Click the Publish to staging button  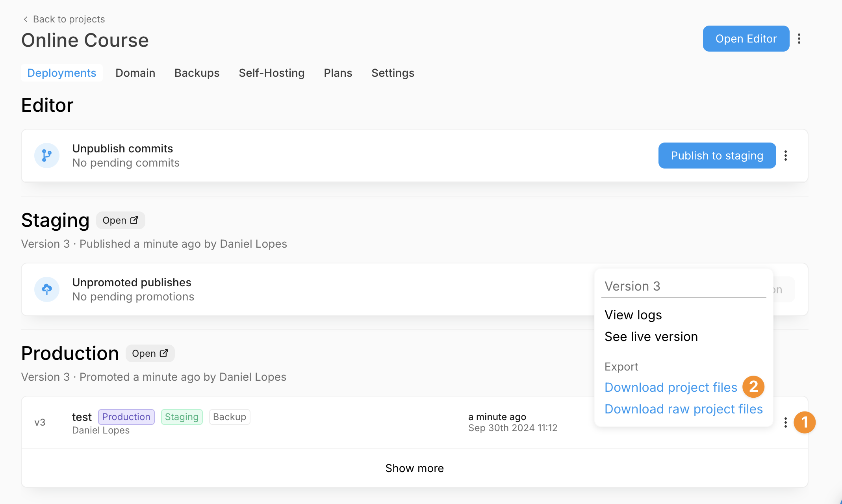[717, 156]
